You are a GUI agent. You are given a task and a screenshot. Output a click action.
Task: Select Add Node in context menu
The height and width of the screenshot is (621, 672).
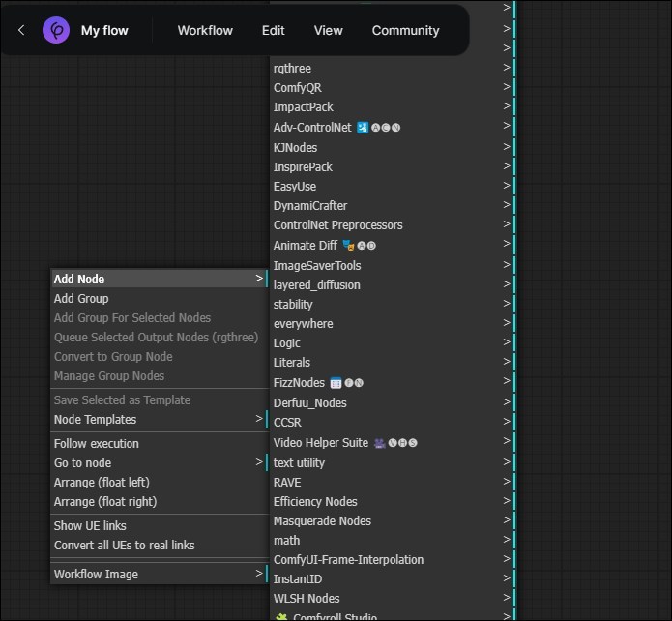click(160, 279)
